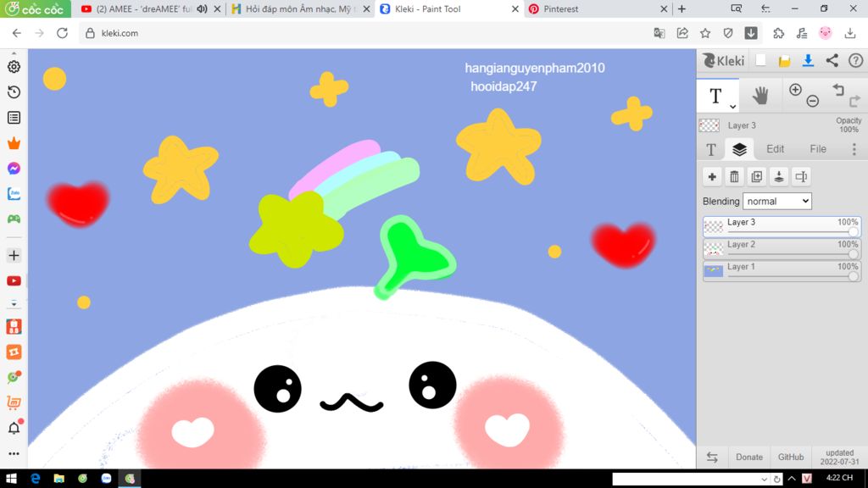Mute the audio on the AMEE tab
Screen dimensions: 868x488
pyautogui.click(x=202, y=8)
